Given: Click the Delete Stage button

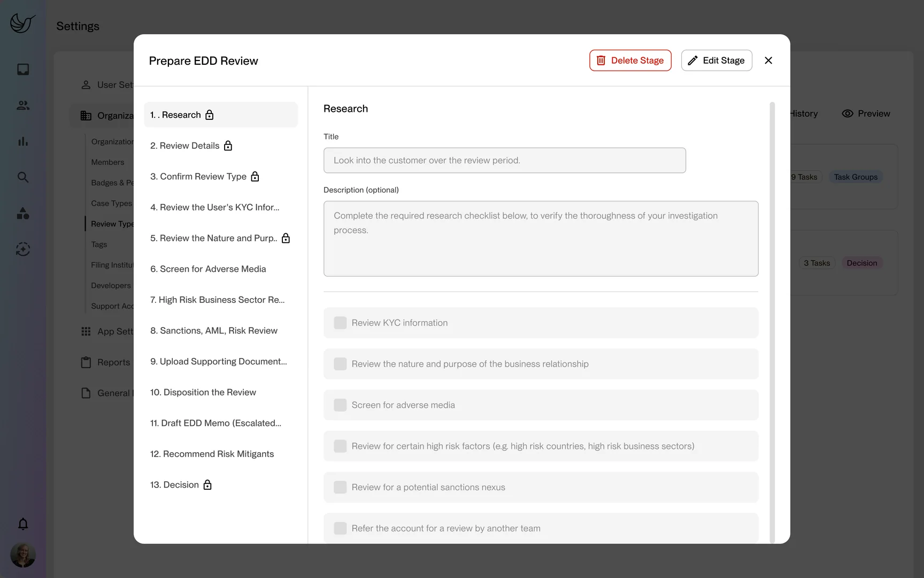Looking at the screenshot, I should tap(630, 60).
